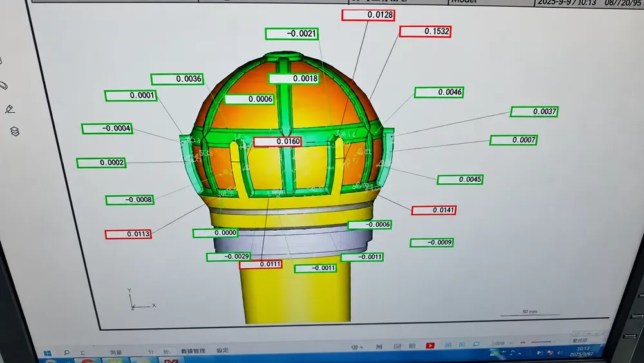The width and height of the screenshot is (644, 363).
Task: Select the 0.0036 deviation label
Action: coord(178,79)
